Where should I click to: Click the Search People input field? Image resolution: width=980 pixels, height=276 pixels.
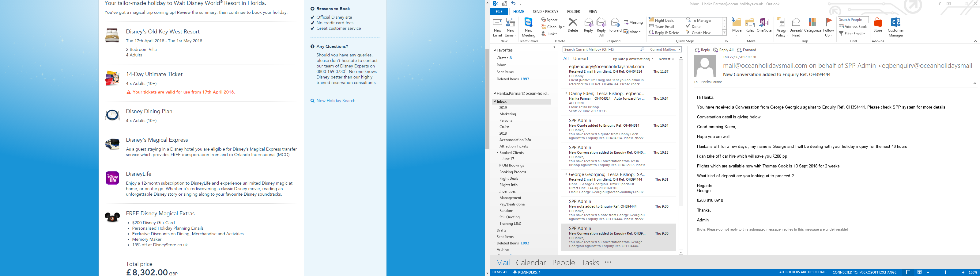pos(853,20)
